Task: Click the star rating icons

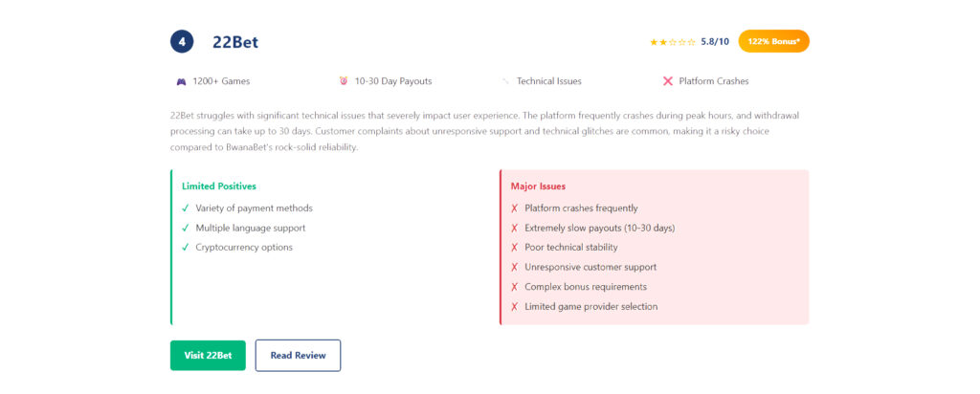Action: [673, 42]
